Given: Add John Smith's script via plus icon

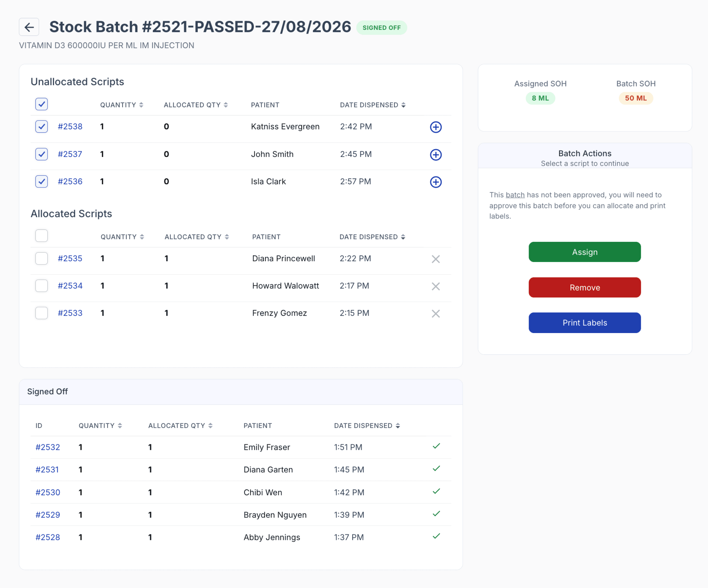Looking at the screenshot, I should tap(436, 155).
